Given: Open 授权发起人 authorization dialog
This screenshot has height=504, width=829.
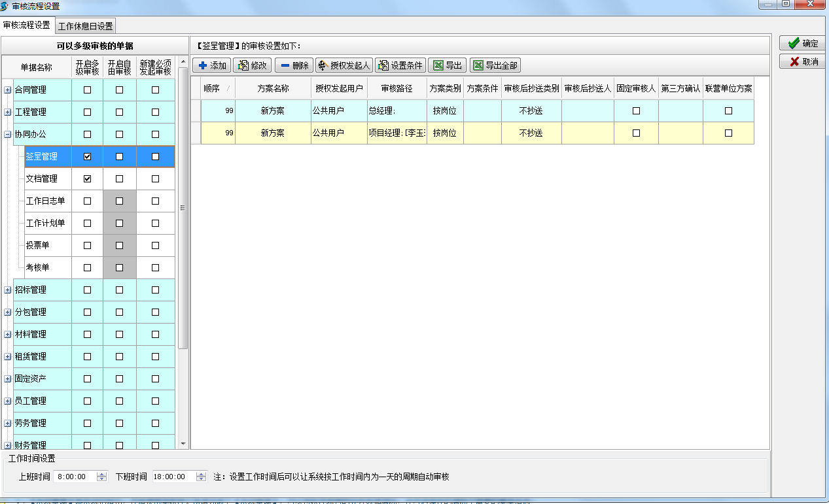Looking at the screenshot, I should point(344,65).
